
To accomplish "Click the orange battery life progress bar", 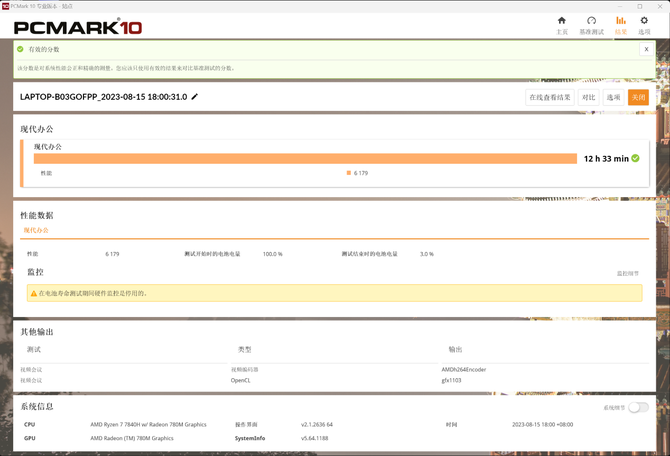I will coord(305,159).
